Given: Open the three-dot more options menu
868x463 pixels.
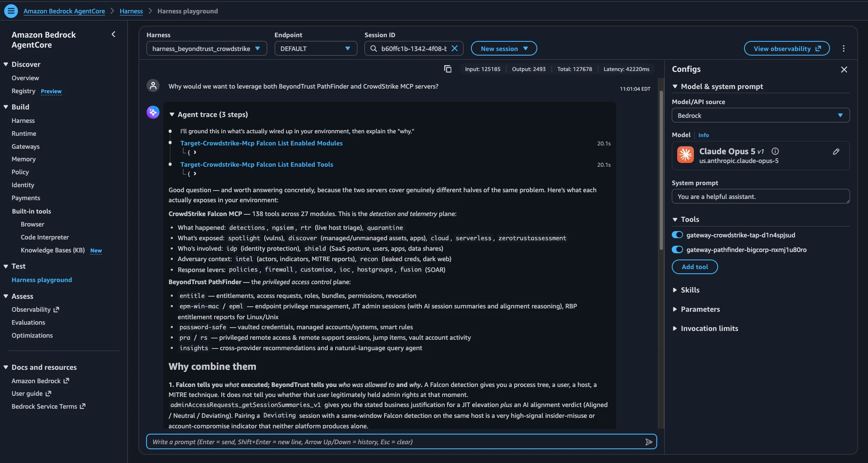Looking at the screenshot, I should (843, 48).
